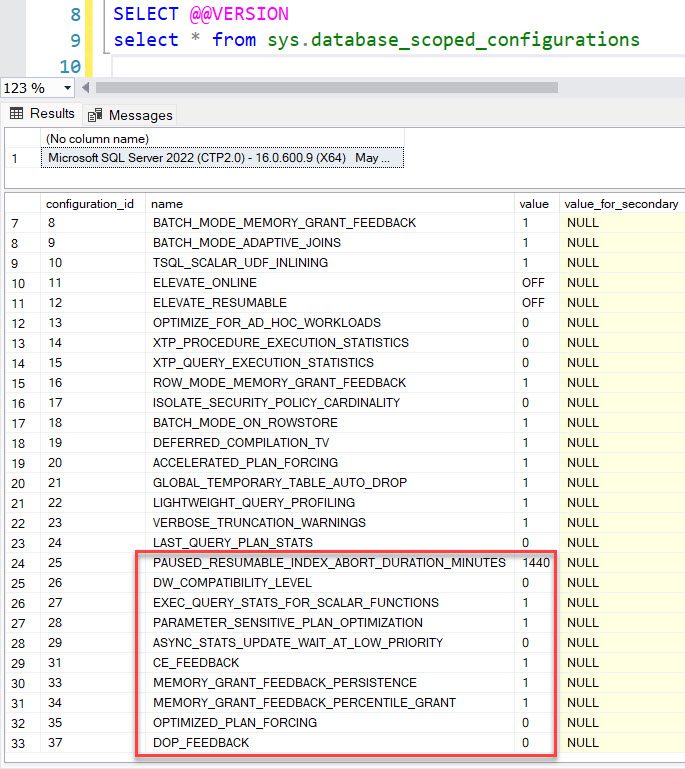The width and height of the screenshot is (685, 769).
Task: Select the XTP_QUERY_EXECUTION_STATISTICS cell
Action: tap(330, 363)
